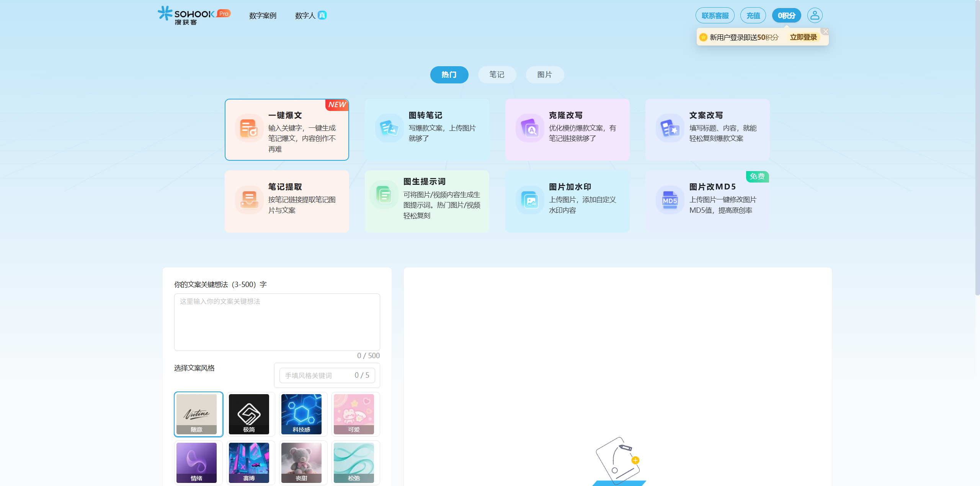This screenshot has height=486, width=980.
Task: Click the 克隆改写 card icon
Action: [x=530, y=128]
